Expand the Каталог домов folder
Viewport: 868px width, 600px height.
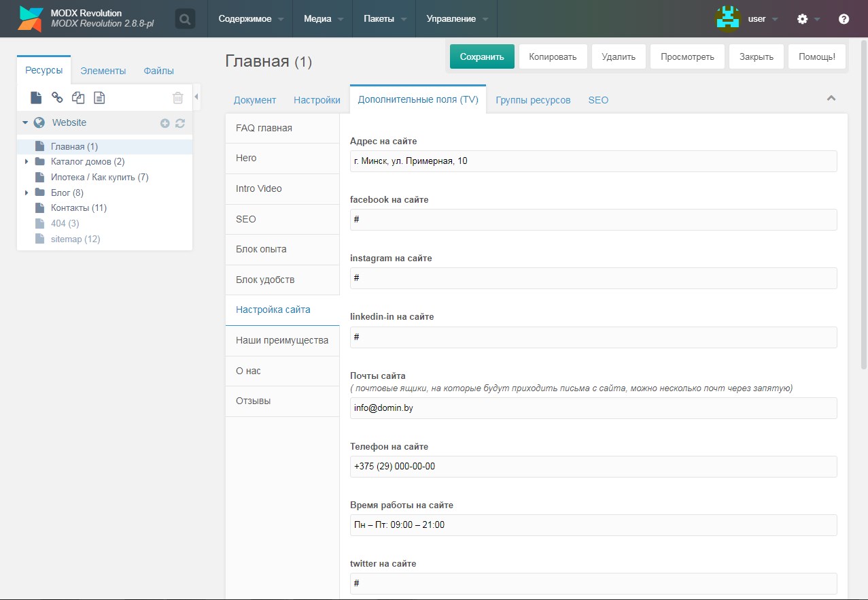click(27, 162)
